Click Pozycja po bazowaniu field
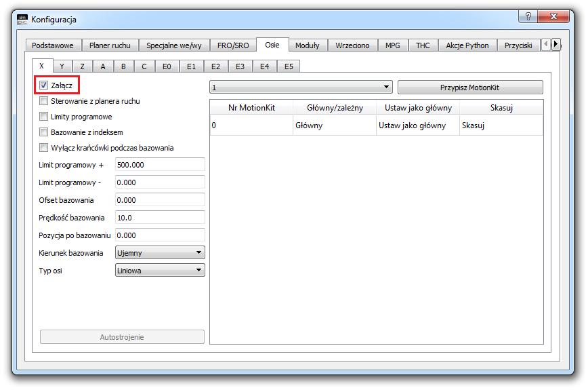Image resolution: width=588 pixels, height=390 pixels. pyautogui.click(x=160, y=235)
